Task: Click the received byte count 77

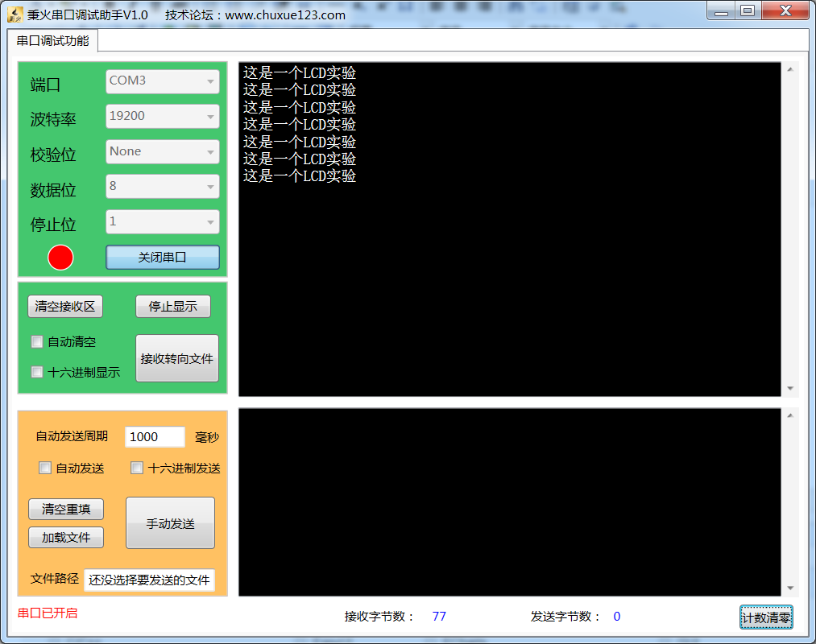Action: tap(439, 617)
